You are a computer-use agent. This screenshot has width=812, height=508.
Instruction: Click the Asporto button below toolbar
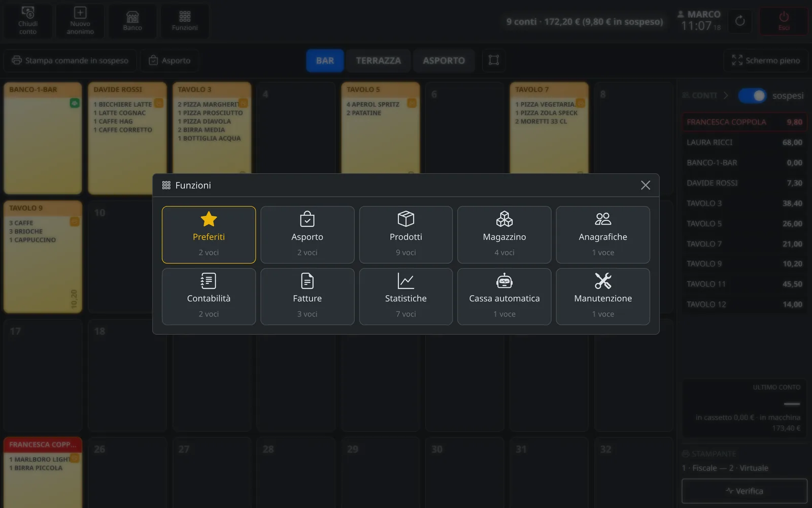coord(170,60)
